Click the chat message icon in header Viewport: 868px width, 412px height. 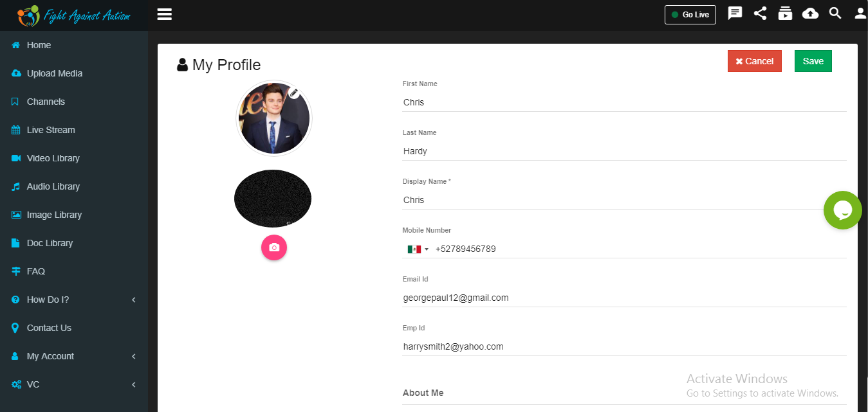(735, 13)
